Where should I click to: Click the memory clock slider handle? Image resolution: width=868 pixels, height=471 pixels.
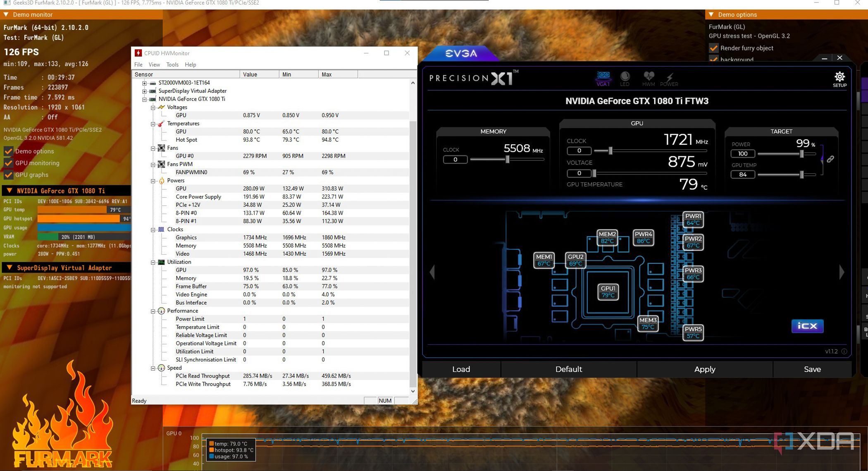point(508,159)
